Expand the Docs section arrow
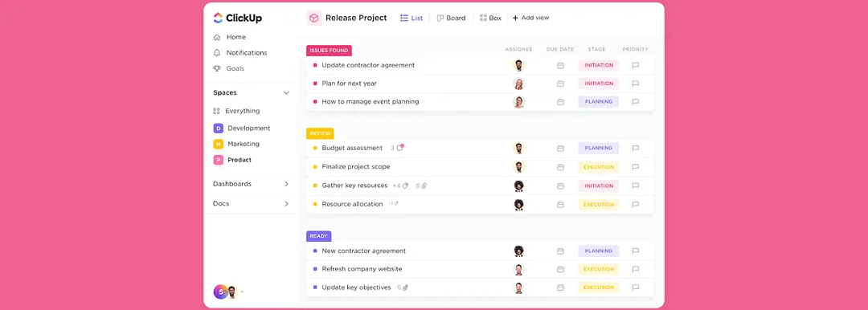The image size is (868, 310). tap(286, 204)
